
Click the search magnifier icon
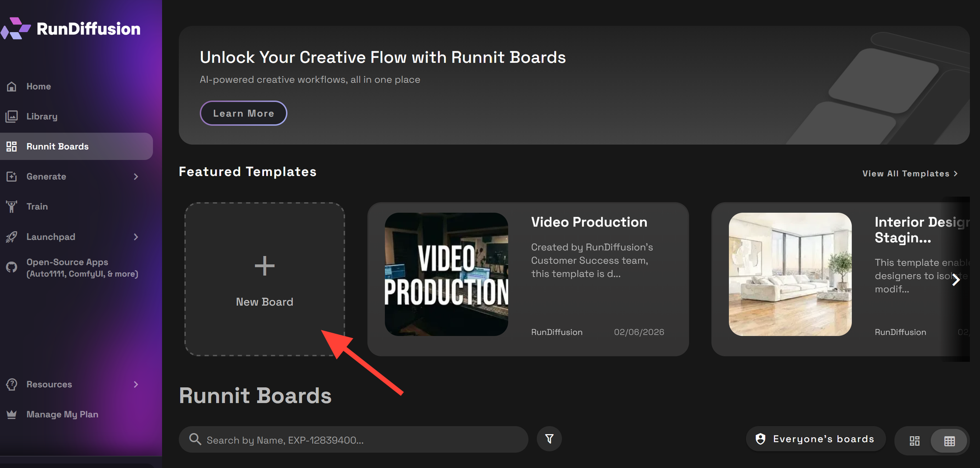(x=195, y=439)
